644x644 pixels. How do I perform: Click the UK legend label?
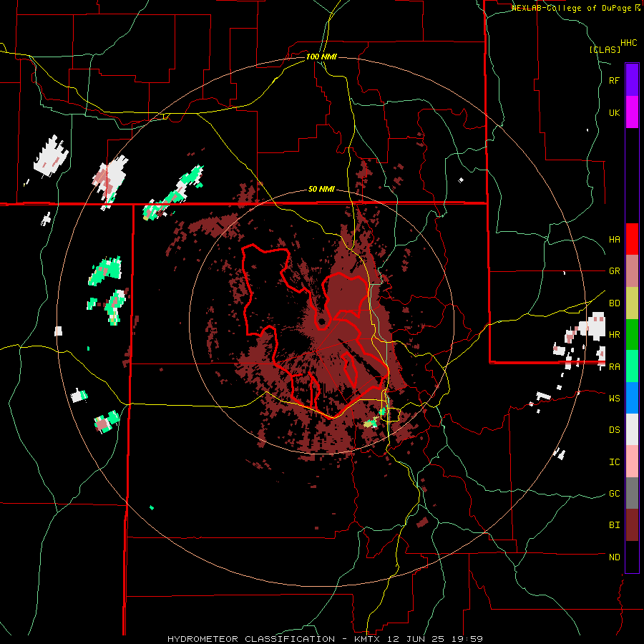click(x=614, y=113)
